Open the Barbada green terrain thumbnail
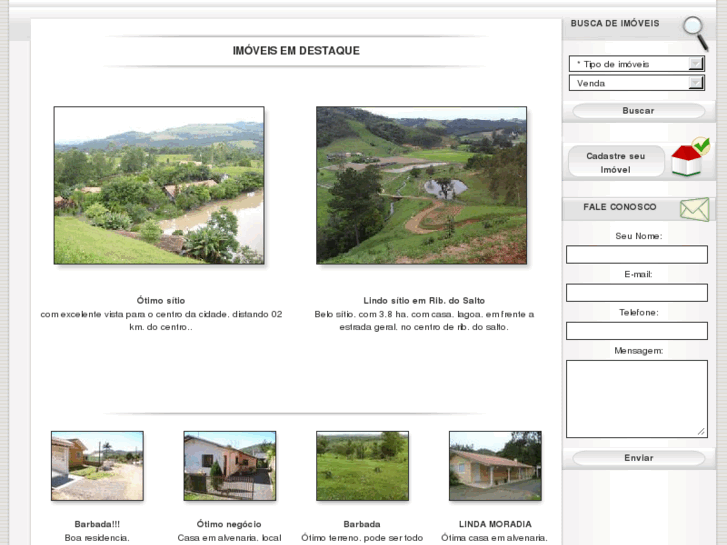 [363, 466]
